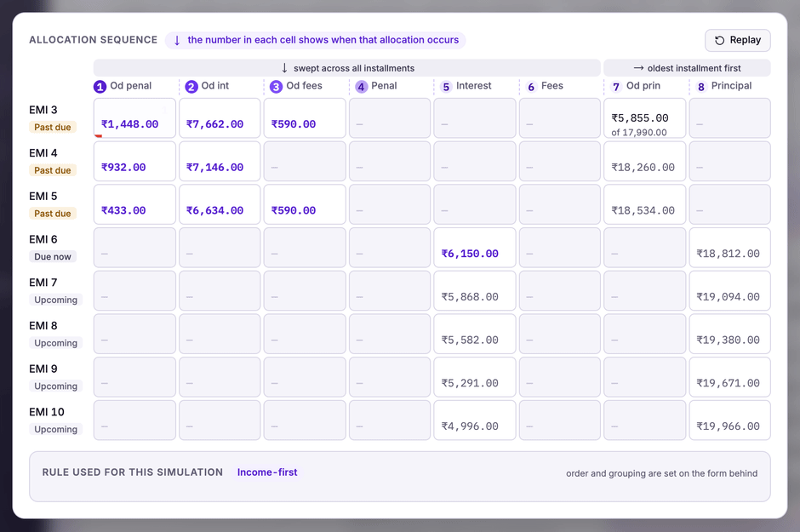Click the 'Income-first' rule link
800x532 pixels.
[267, 472]
